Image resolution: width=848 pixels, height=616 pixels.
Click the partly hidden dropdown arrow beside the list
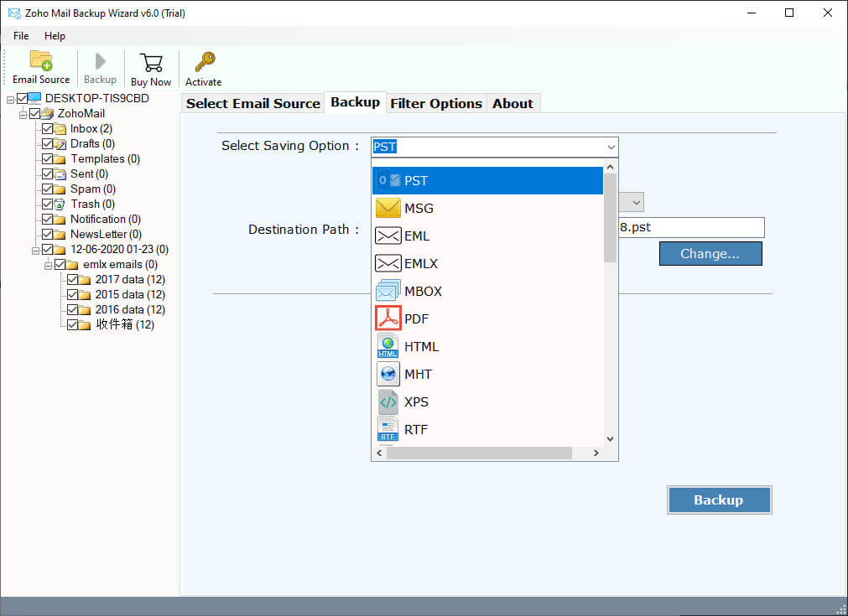coord(635,203)
